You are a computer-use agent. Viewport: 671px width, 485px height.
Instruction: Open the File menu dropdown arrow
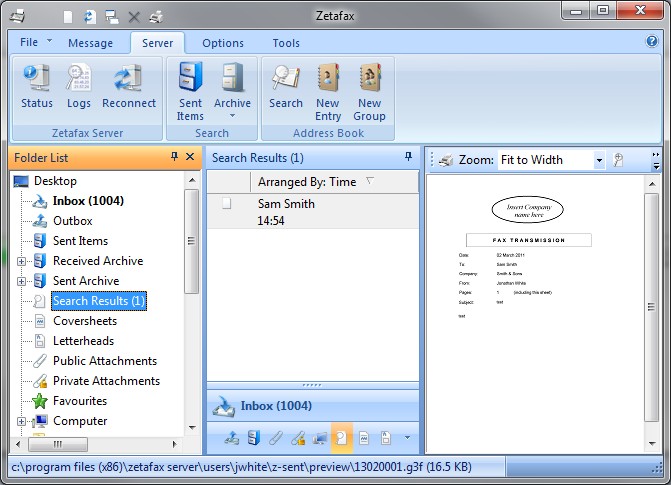(50, 41)
